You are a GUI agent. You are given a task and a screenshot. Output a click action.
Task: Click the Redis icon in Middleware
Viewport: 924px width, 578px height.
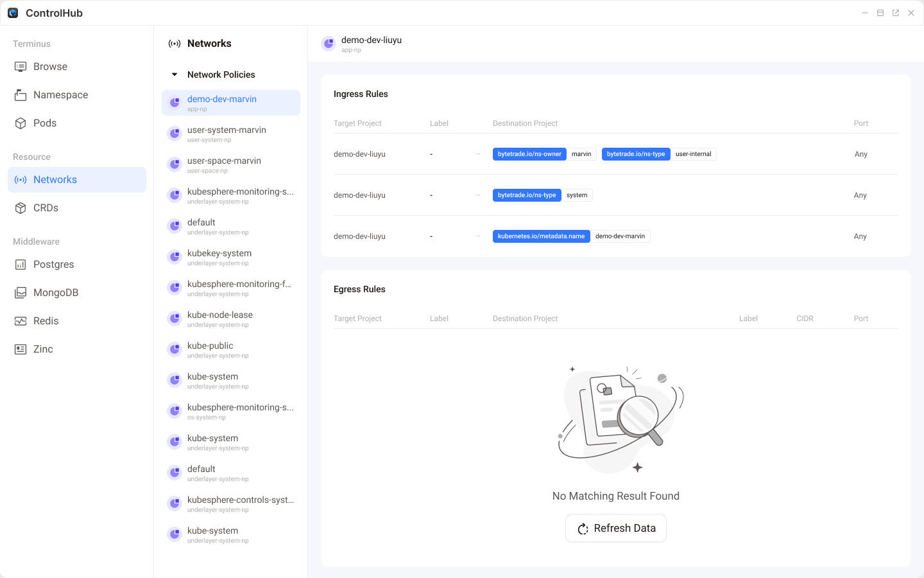point(21,321)
